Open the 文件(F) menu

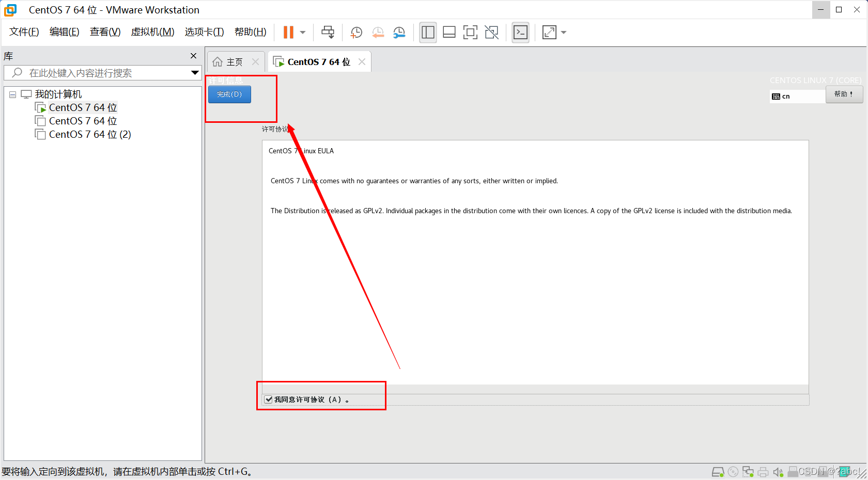pyautogui.click(x=24, y=32)
